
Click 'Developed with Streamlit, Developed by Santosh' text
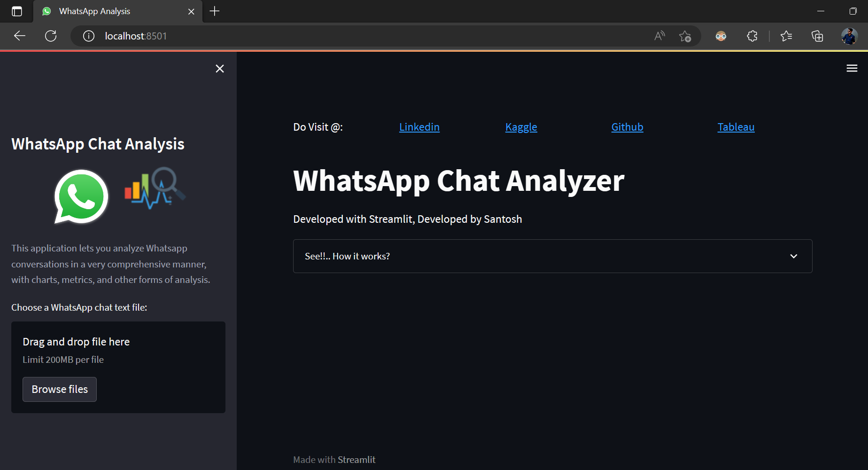(408, 219)
